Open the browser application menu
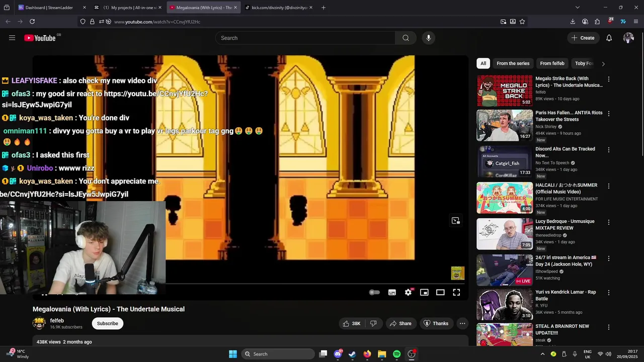The width and height of the screenshot is (644, 362). click(x=636, y=22)
